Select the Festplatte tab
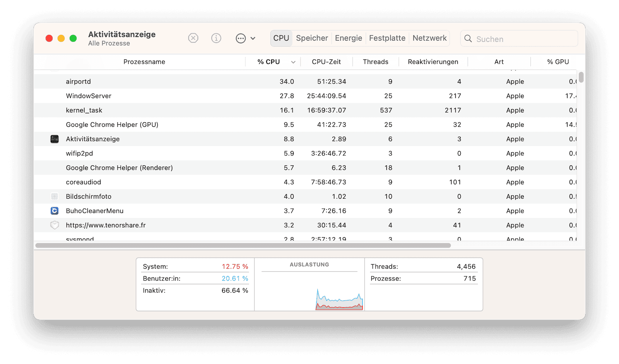Image resolution: width=619 pixels, height=364 pixels. click(x=387, y=38)
